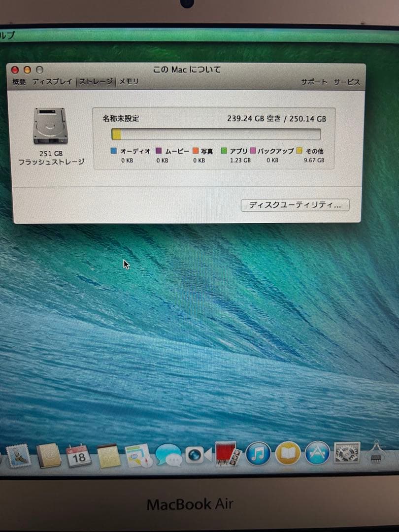Click the 9.67 GB other value

pos(314,160)
